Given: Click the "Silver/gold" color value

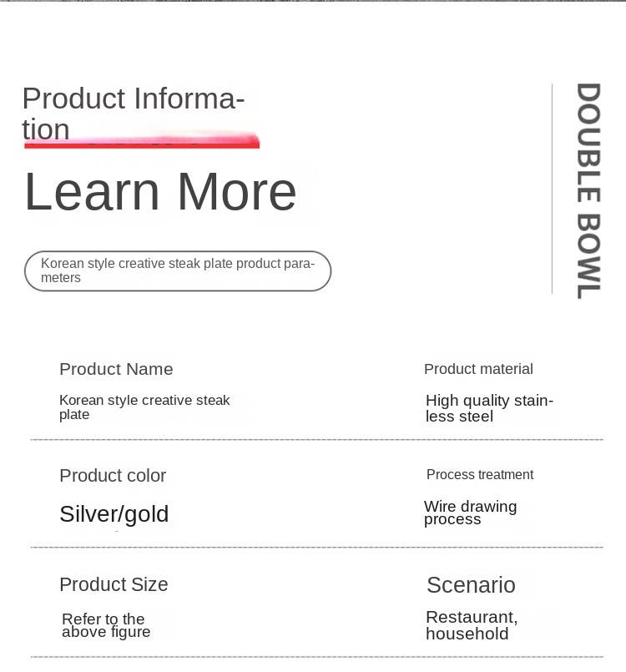Looking at the screenshot, I should click(114, 513).
